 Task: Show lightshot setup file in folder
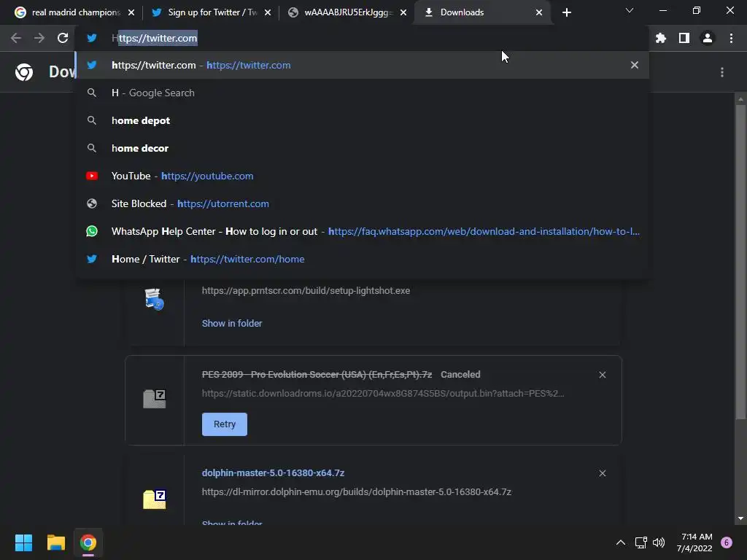coord(232,323)
